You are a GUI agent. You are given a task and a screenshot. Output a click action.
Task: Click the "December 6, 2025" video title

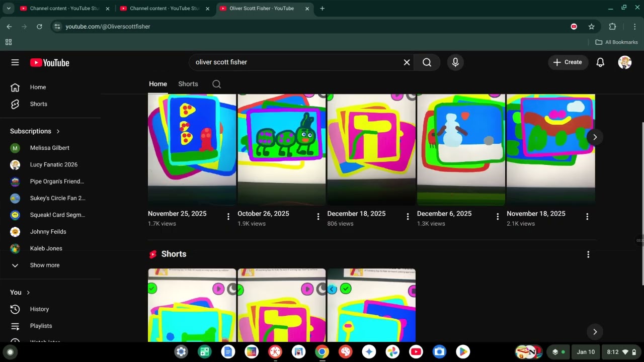point(444,214)
